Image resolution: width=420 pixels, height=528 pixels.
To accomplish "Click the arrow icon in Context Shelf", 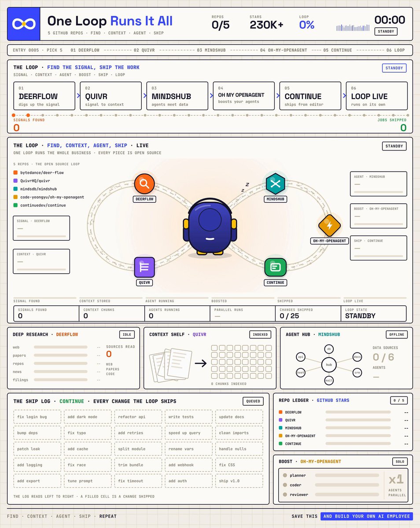I will pyautogui.click(x=201, y=363).
